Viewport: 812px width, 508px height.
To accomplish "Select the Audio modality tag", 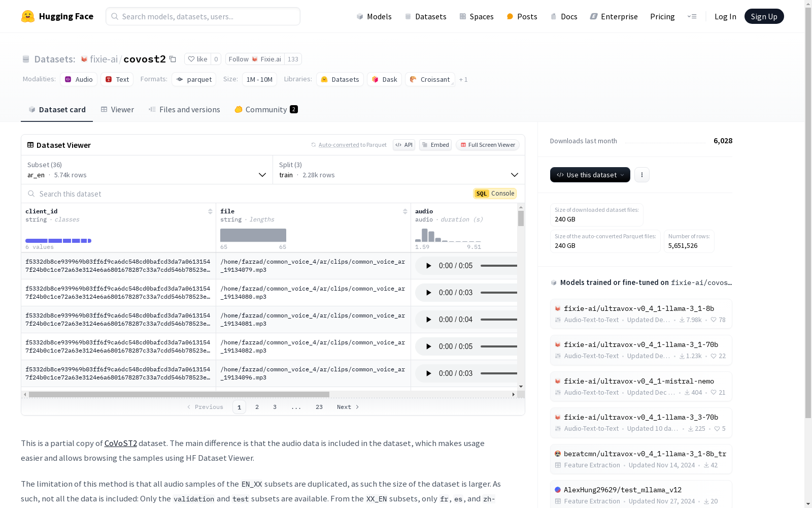I will [x=79, y=79].
